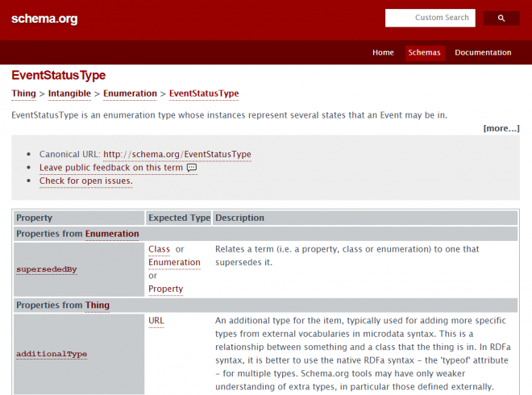Click the URL expected type link
This screenshot has height=395, width=532.
[x=156, y=321]
